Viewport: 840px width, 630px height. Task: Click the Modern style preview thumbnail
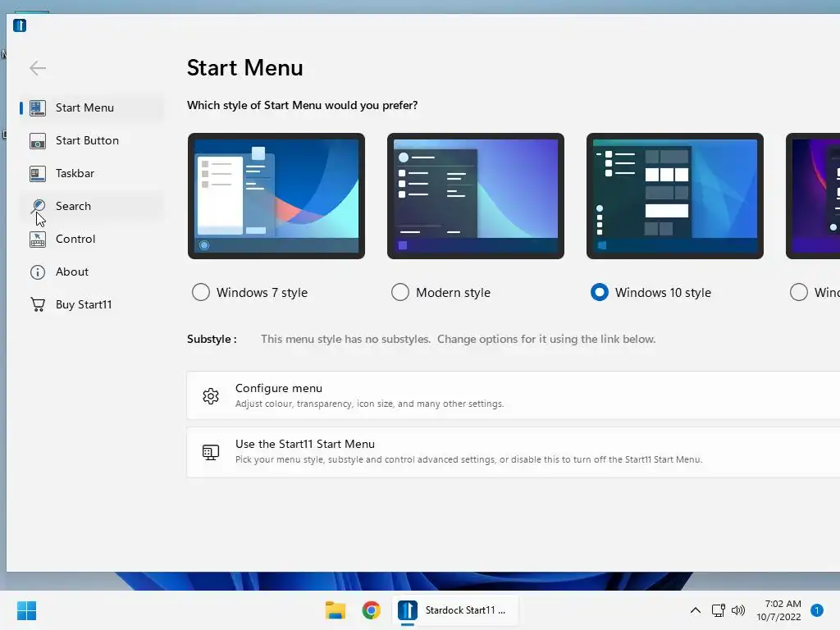(x=476, y=196)
